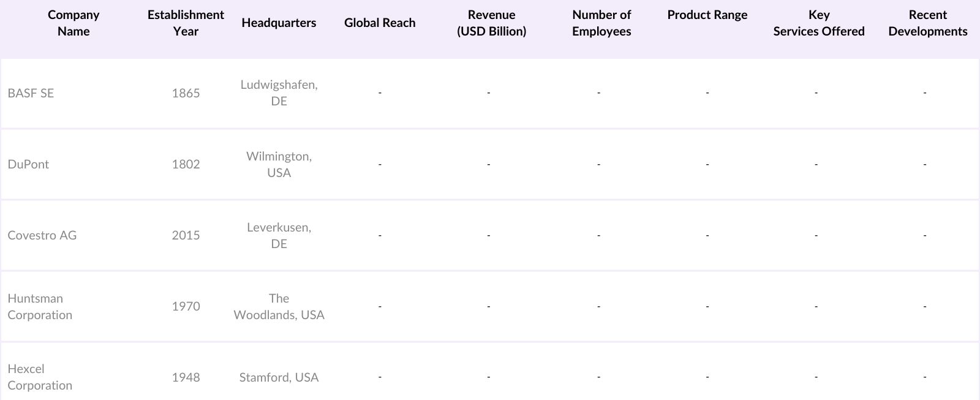Image resolution: width=980 pixels, height=400 pixels.
Task: Select the Hexcel Corporation company cell
Action: pos(40,377)
